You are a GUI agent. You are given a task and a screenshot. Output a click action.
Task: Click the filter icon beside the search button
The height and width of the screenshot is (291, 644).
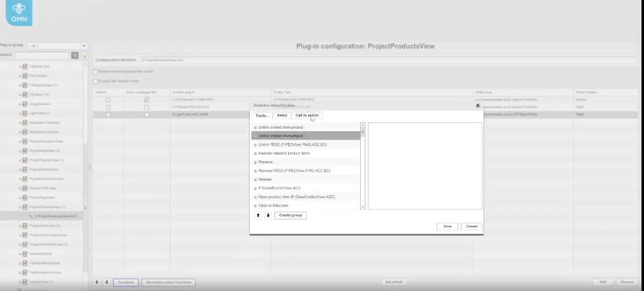pyautogui.click(x=84, y=55)
